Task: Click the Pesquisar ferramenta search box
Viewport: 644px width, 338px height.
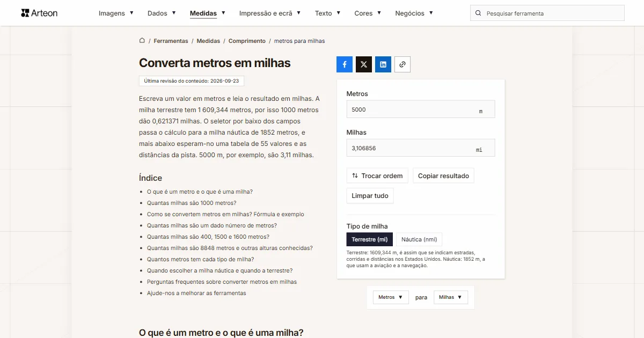Action: (x=547, y=13)
